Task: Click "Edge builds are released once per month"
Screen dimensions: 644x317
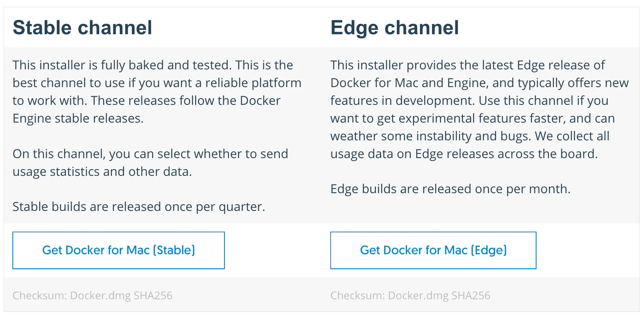Action: (x=451, y=189)
